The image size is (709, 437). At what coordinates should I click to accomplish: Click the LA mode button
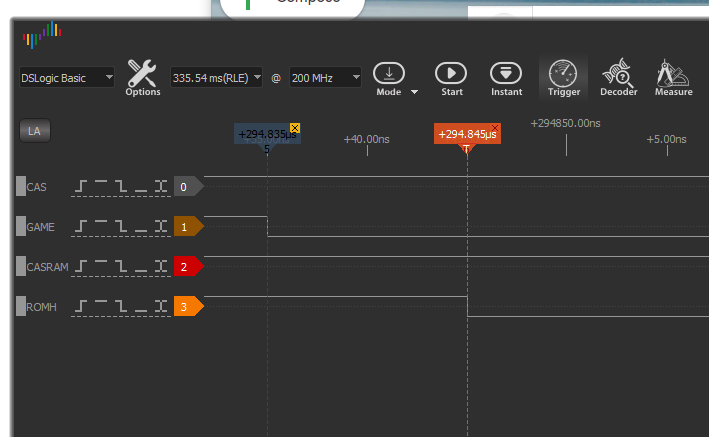35,131
